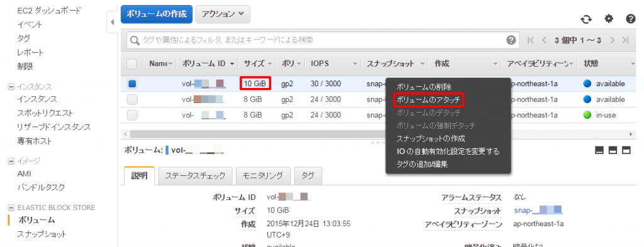Click the search bar help icon

(511, 40)
